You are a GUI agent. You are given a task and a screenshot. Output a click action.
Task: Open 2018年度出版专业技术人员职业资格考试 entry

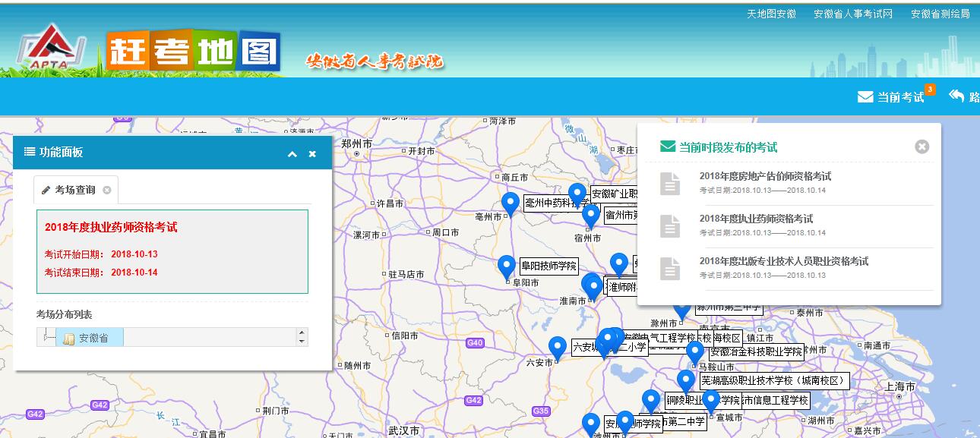(784, 261)
